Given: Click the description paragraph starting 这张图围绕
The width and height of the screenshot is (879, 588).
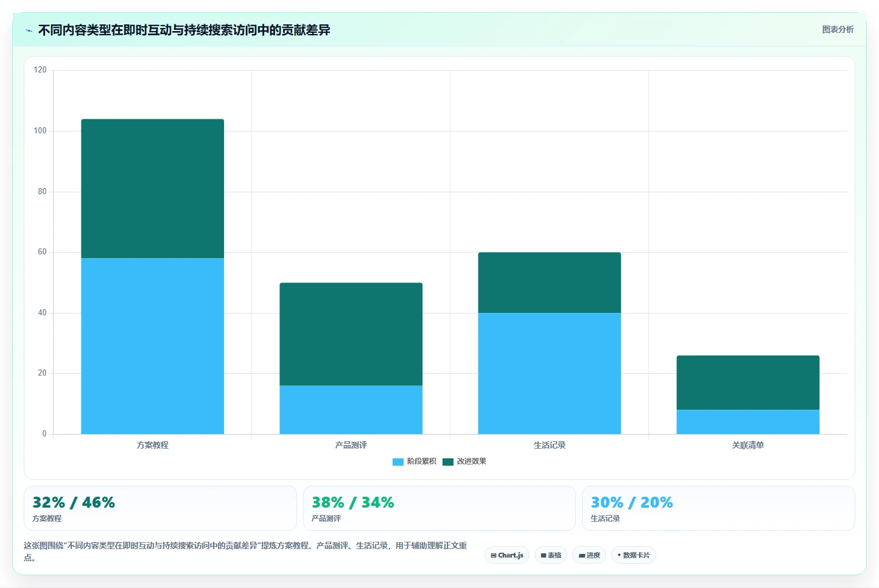Looking at the screenshot, I should point(245,551).
